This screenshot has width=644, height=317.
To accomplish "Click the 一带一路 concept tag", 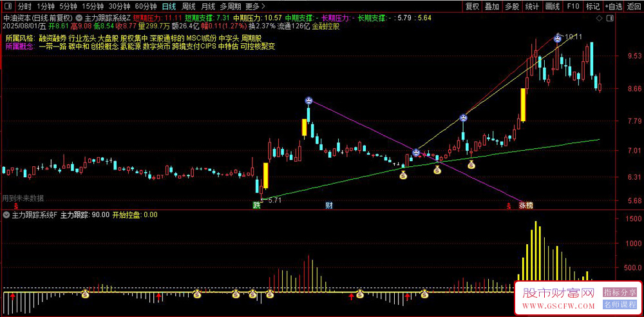I will tap(53, 46).
